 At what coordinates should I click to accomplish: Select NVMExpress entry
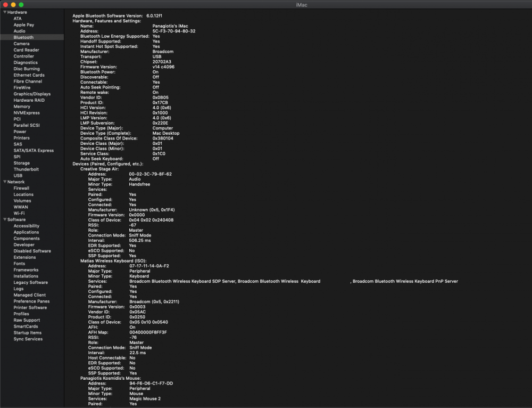pos(27,113)
